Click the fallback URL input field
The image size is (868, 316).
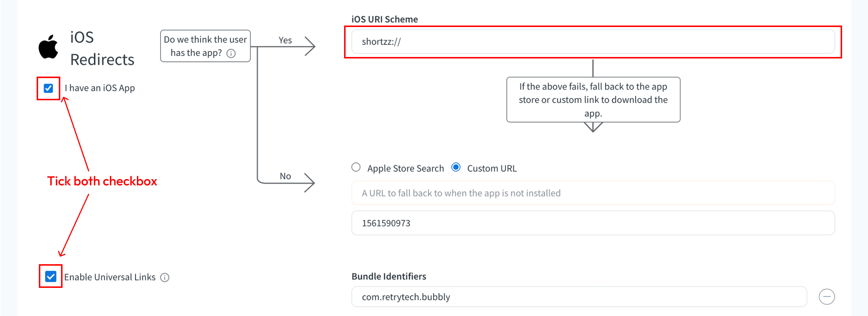pos(593,193)
